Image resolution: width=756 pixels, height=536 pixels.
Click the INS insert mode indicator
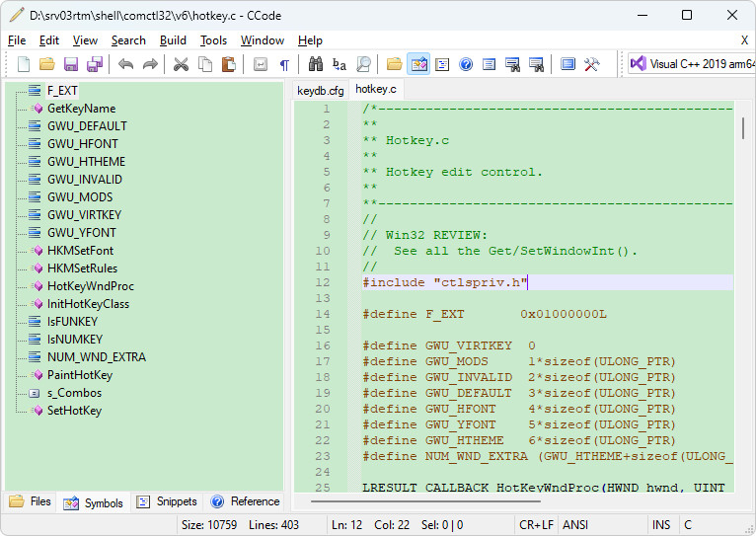661,525
